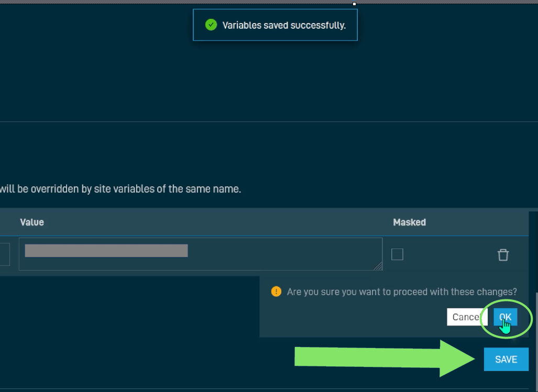Click the orange warning icon in prompt
Image resolution: width=538 pixels, height=392 pixels.
pyautogui.click(x=276, y=292)
